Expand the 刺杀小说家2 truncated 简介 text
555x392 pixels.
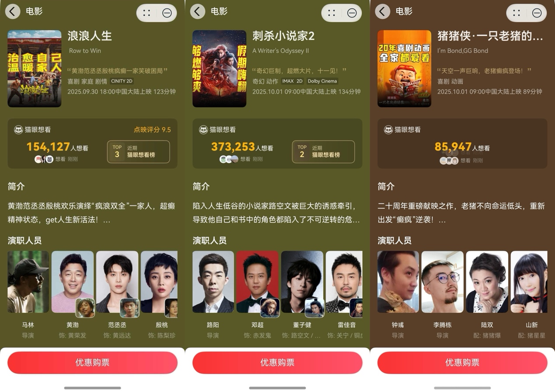[x=277, y=213]
